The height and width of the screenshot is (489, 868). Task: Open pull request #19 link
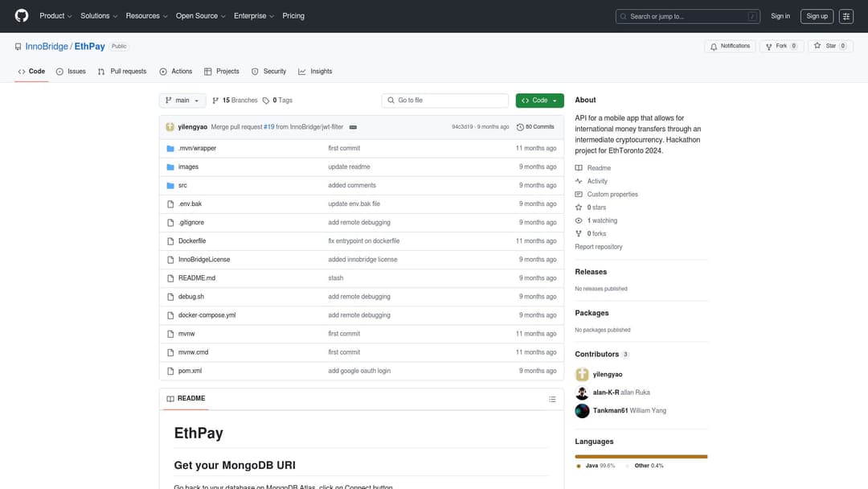[x=268, y=127]
